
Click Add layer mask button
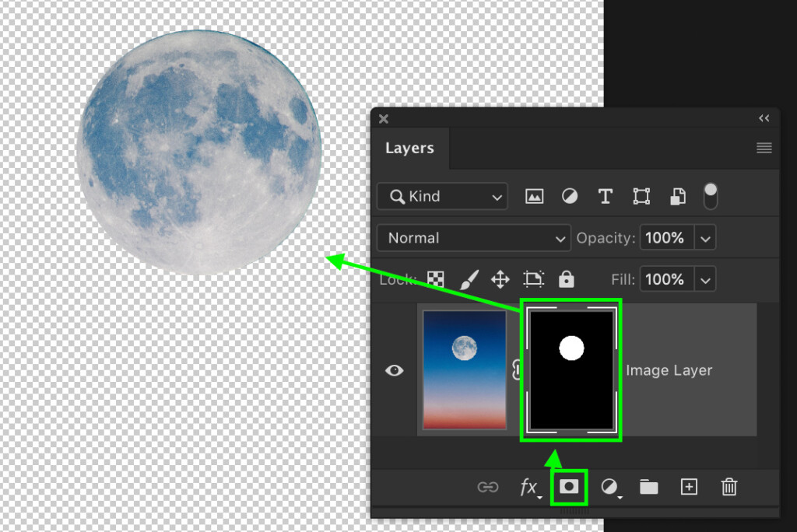[569, 487]
